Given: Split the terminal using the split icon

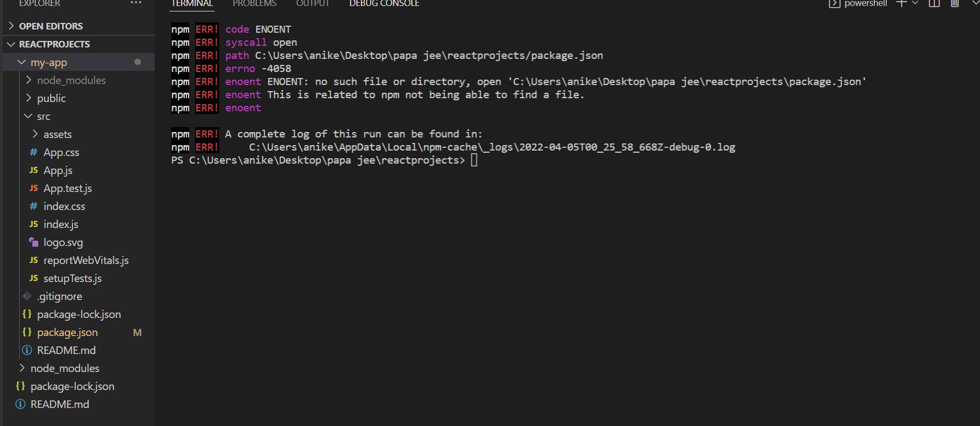Looking at the screenshot, I should pyautogui.click(x=934, y=4).
